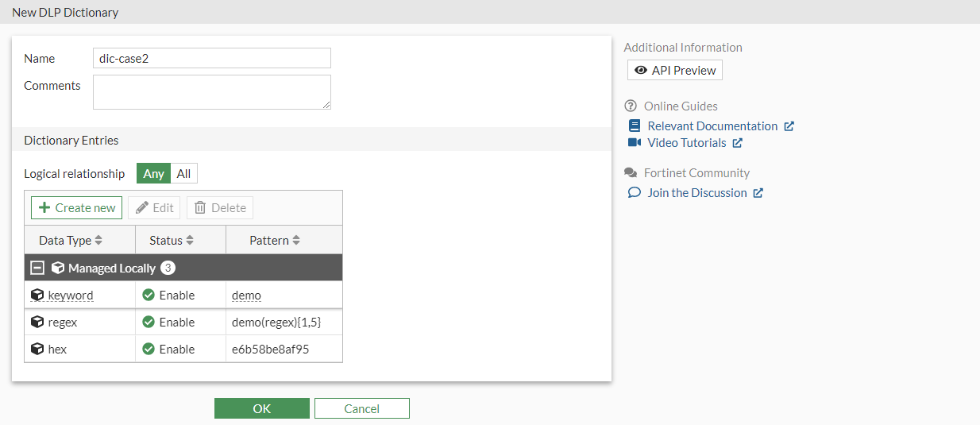Click the regex row cube icon
Image resolution: width=980 pixels, height=425 pixels.
[37, 322]
